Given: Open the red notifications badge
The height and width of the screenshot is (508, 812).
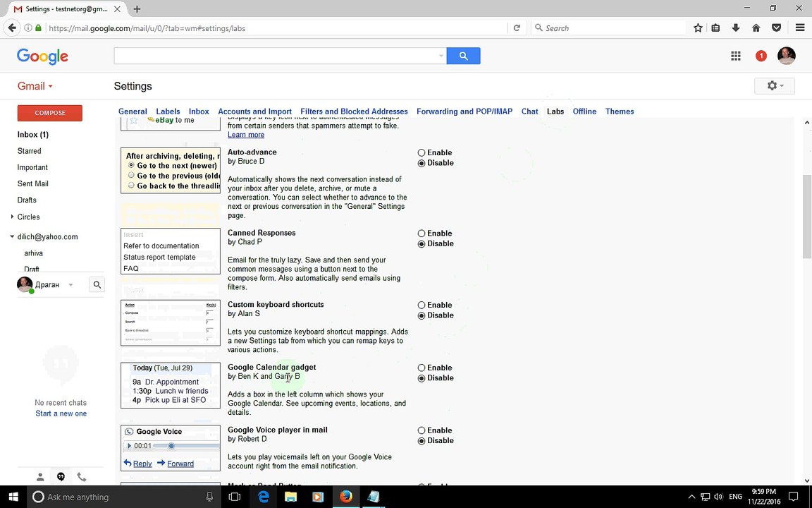Looking at the screenshot, I should point(761,56).
